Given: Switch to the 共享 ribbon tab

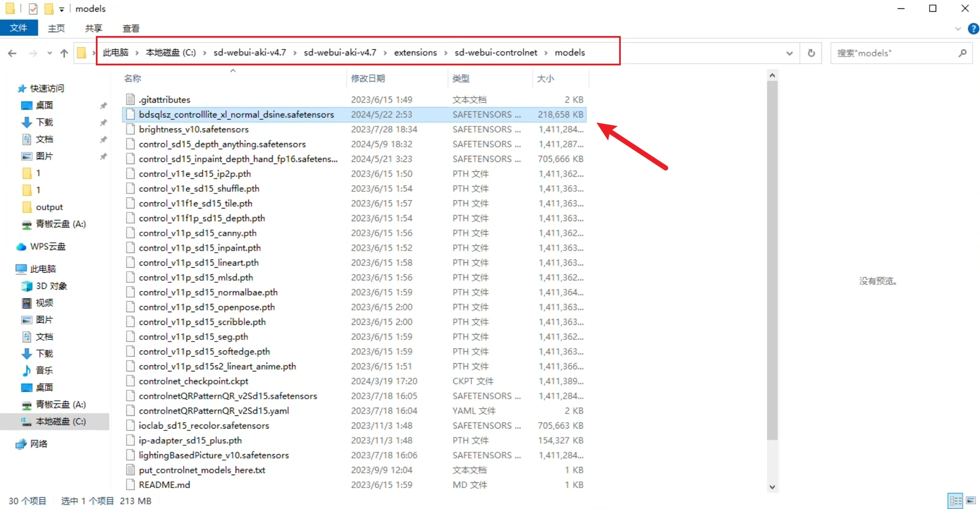Looking at the screenshot, I should [93, 28].
